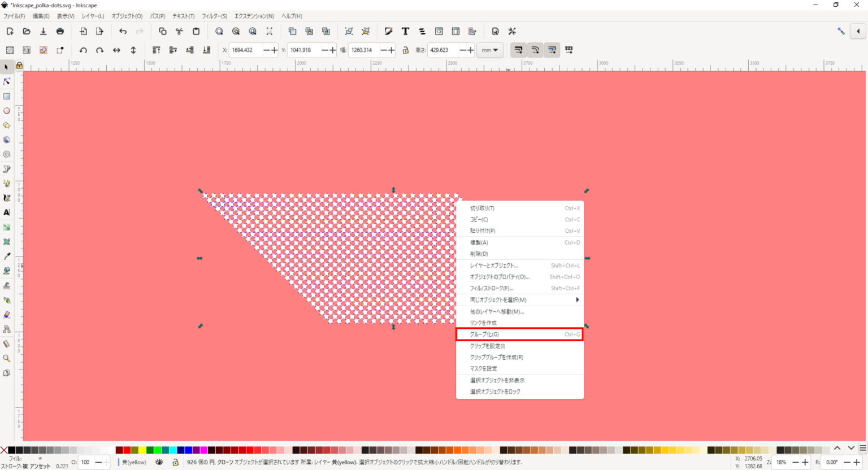
Task: Pick the yellow swatch from the palette
Action: pos(142,450)
